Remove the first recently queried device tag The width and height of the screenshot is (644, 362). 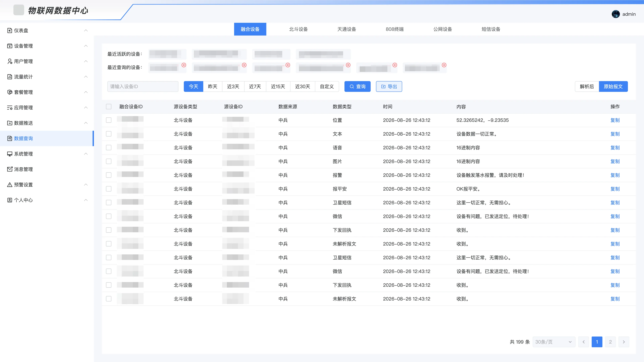(x=184, y=65)
